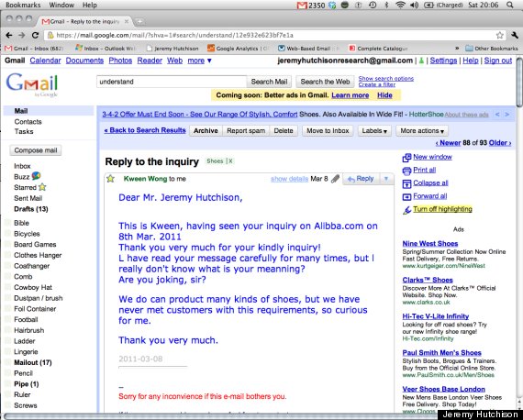
Task: Close the Gmail browser tab
Action: click(127, 21)
